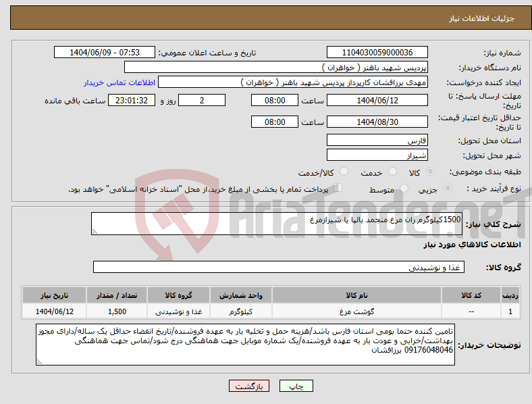Click the general description text area
Screen dimensions: 532x404
point(277,224)
